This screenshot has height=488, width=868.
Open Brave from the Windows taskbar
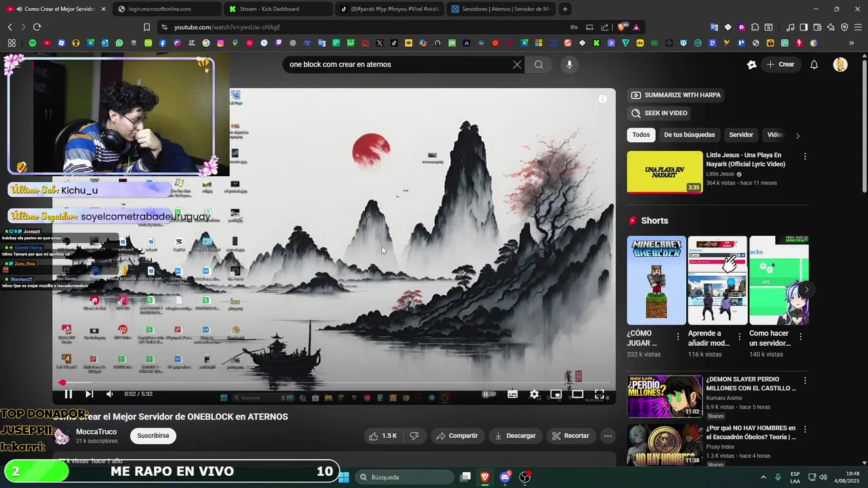(485, 477)
